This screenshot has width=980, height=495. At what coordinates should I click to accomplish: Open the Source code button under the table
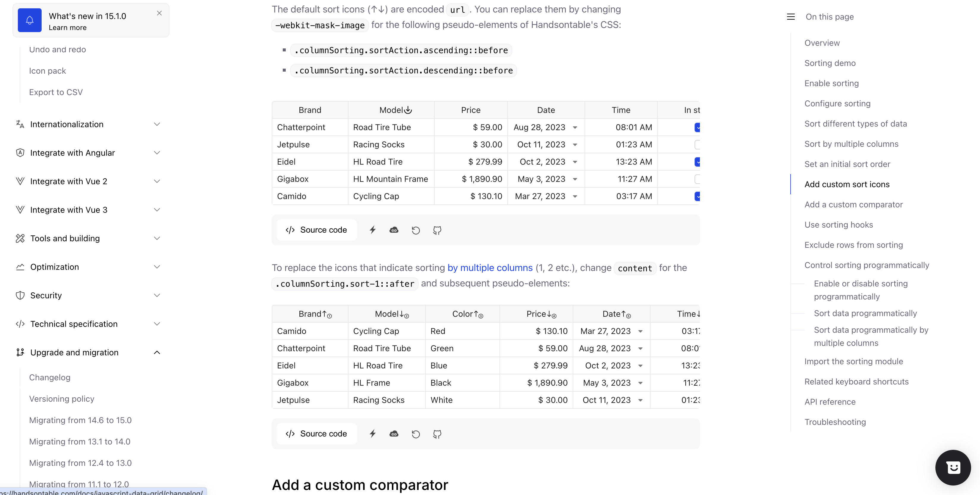(x=317, y=230)
